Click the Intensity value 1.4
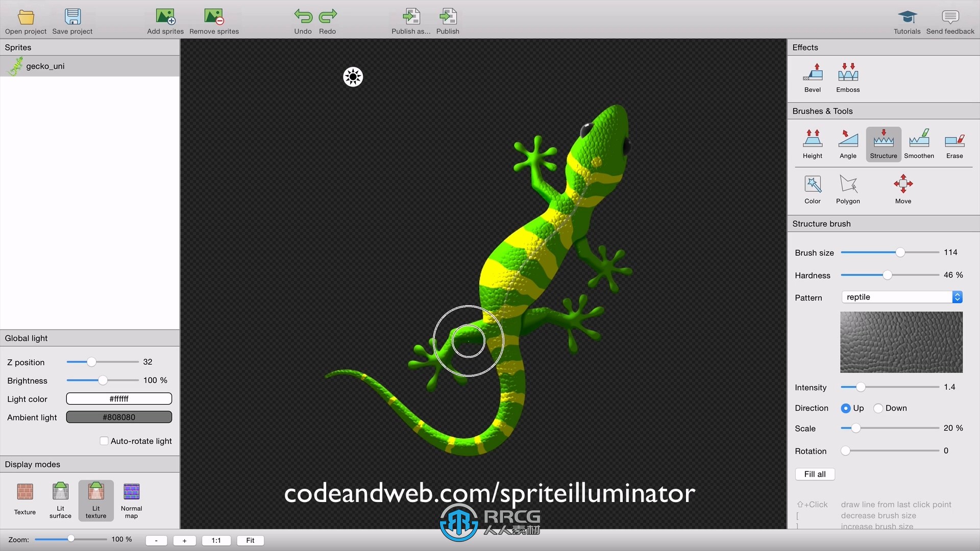Image resolution: width=980 pixels, height=551 pixels. [x=949, y=387]
